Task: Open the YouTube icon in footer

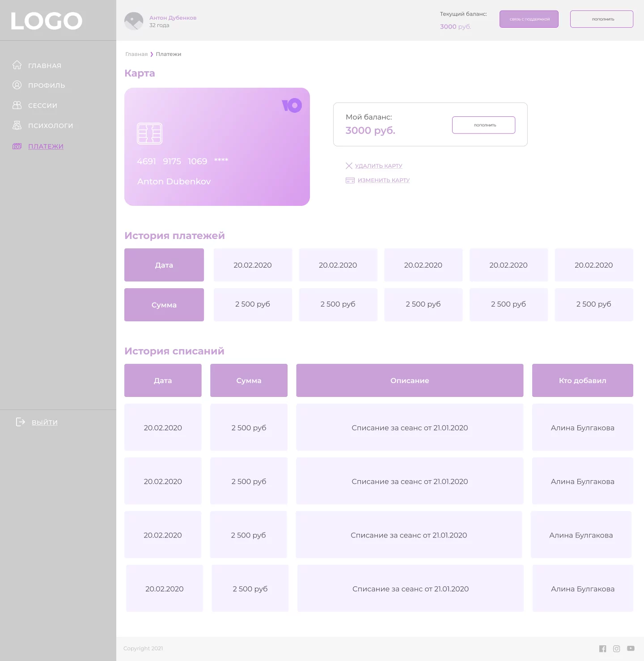Action: [631, 648]
